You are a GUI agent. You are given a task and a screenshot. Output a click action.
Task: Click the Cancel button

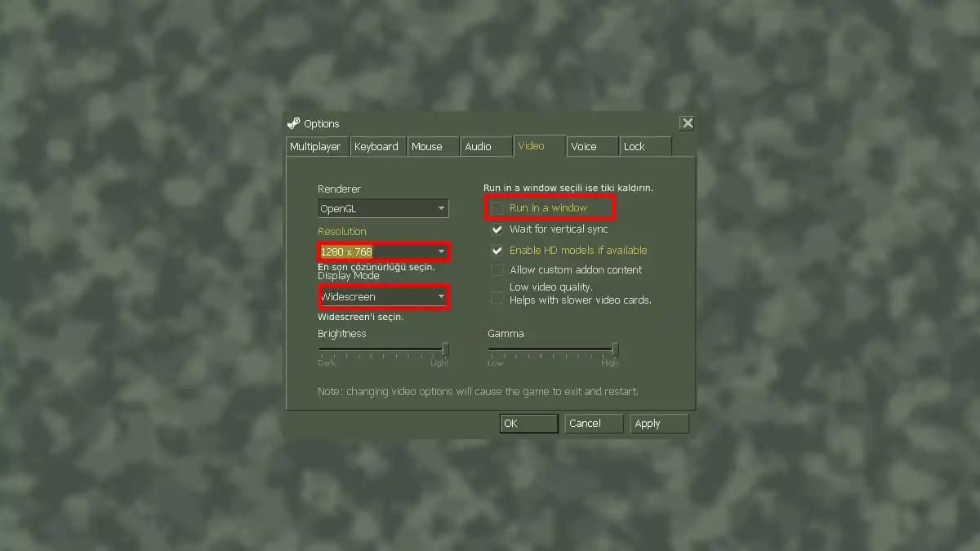click(593, 423)
